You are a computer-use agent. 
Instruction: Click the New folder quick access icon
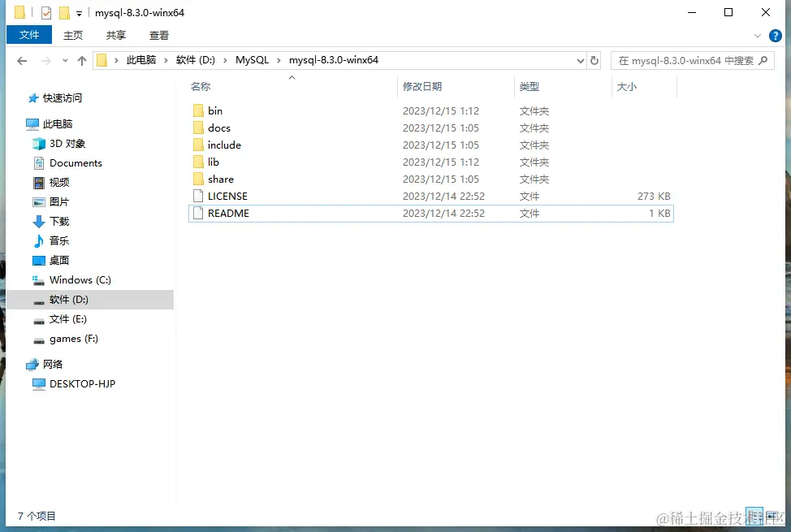[65, 13]
